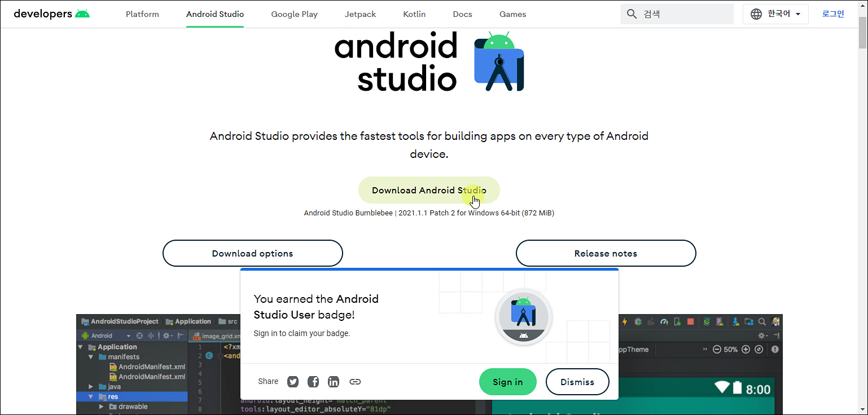Click the Gradle sync icon in IDE screenshot
This screenshot has width=868, height=415.
pos(707,321)
